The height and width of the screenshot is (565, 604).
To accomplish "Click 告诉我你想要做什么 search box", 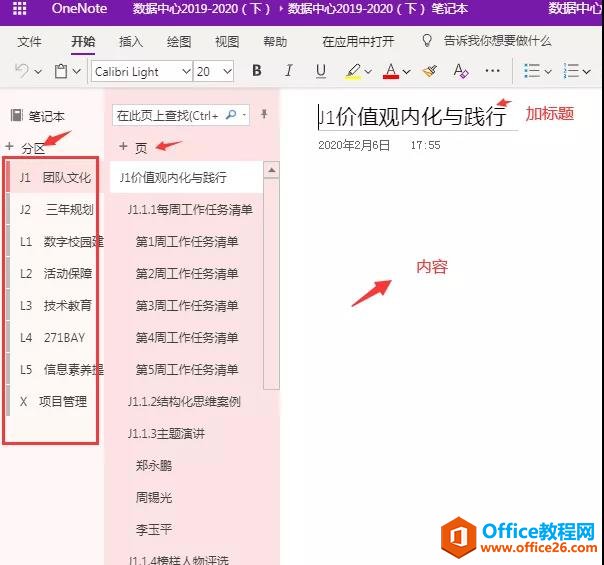I will click(497, 41).
